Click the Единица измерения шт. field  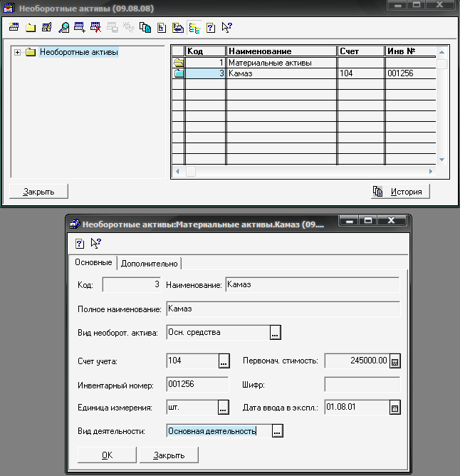(192, 408)
